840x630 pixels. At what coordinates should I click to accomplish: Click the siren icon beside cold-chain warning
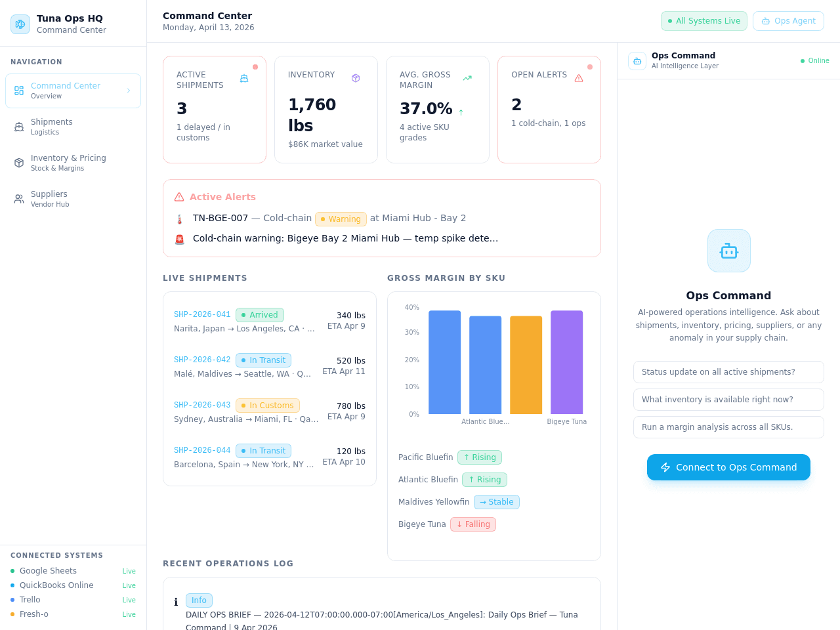click(180, 240)
